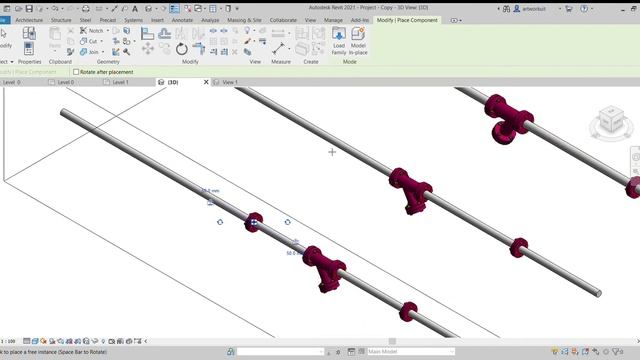640x360 pixels.
Task: Select the Text tool letter A icon
Action: tap(135, 8)
